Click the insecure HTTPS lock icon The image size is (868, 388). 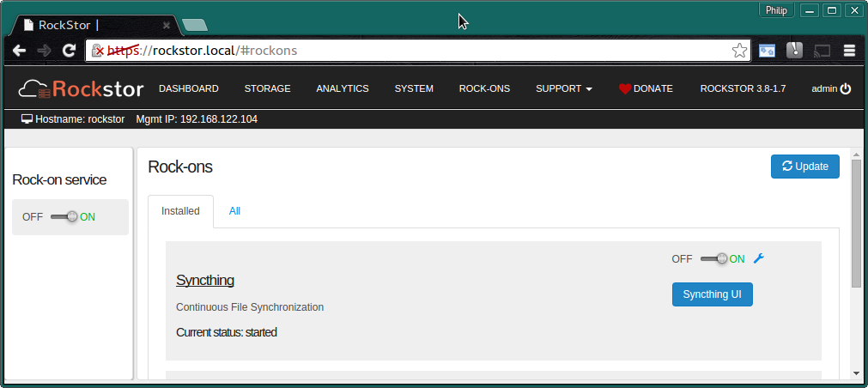97,51
